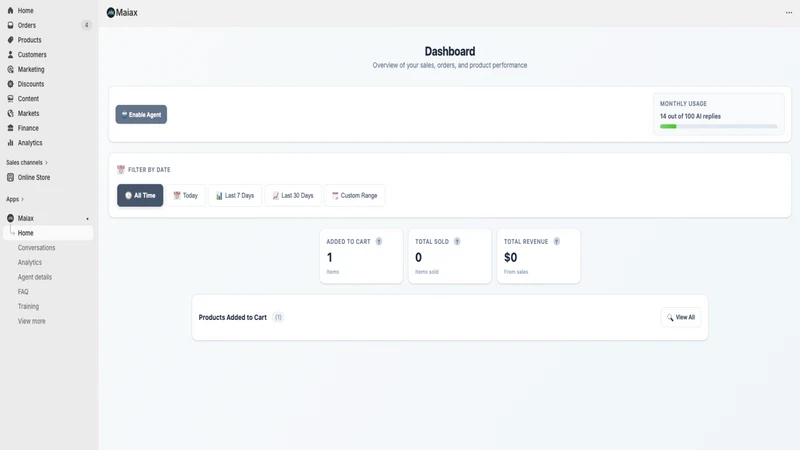Click the products count badge (1)
The image size is (800, 450).
coord(278,317)
